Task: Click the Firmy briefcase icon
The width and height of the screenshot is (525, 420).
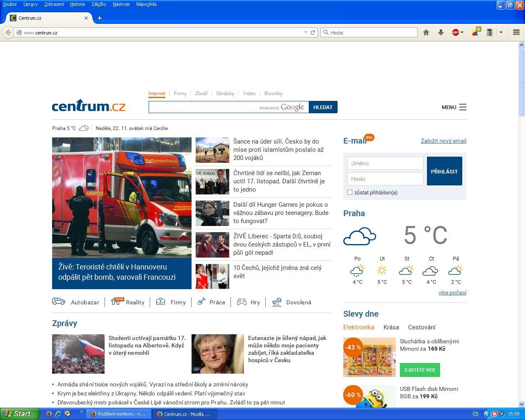Action: point(161,301)
